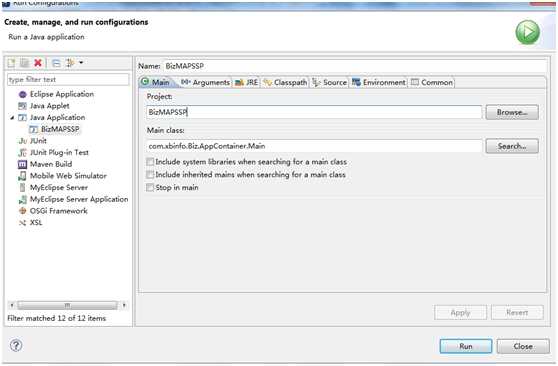Select MyEclipse Server entry

(x=59, y=187)
